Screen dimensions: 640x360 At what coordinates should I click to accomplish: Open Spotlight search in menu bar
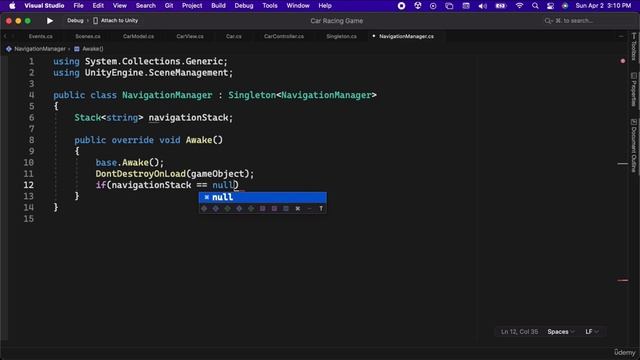click(535, 6)
